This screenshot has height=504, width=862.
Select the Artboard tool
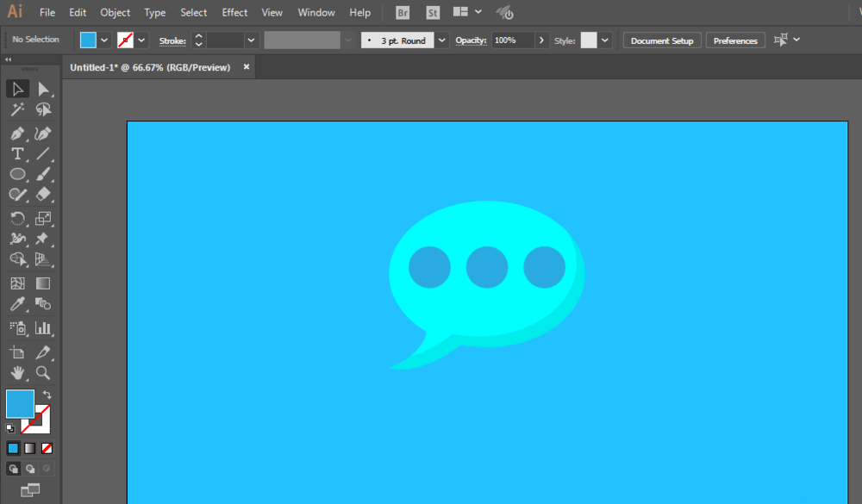(x=17, y=353)
